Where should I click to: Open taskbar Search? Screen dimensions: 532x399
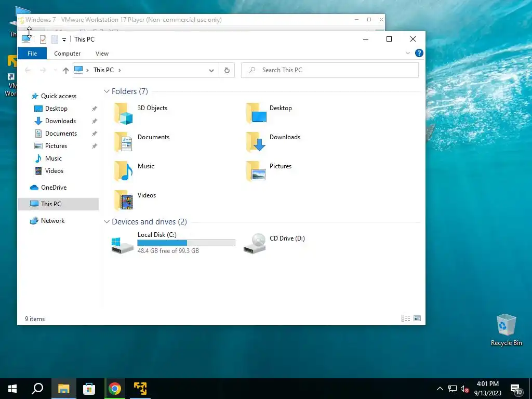(x=37, y=389)
